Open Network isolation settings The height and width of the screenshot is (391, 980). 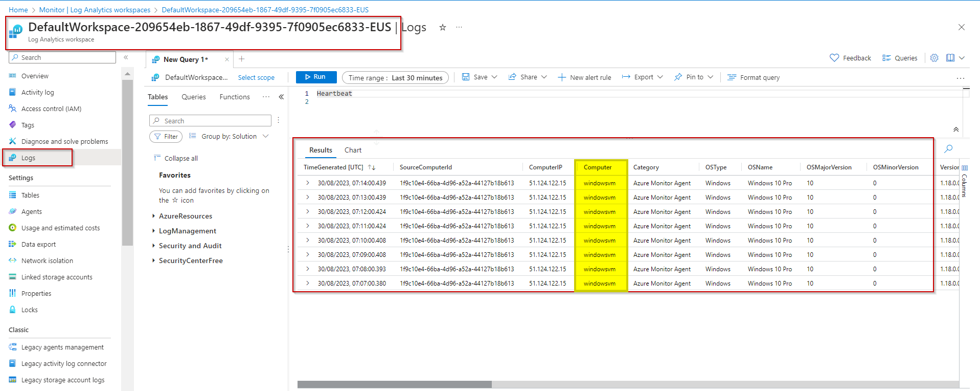coord(47,260)
